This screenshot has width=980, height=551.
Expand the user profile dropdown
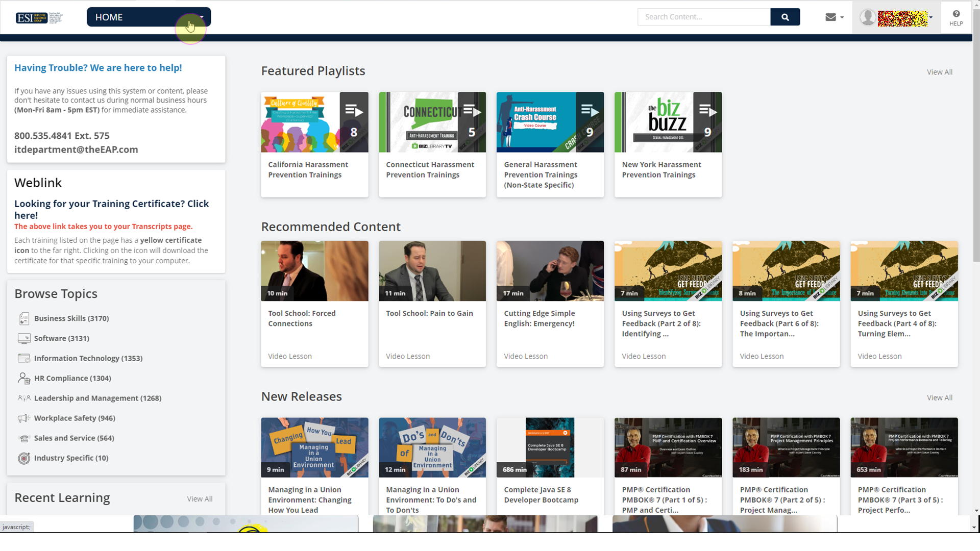click(930, 17)
